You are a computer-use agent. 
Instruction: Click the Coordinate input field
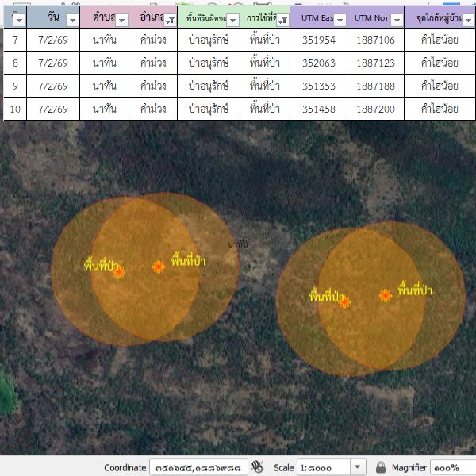[x=198, y=467]
